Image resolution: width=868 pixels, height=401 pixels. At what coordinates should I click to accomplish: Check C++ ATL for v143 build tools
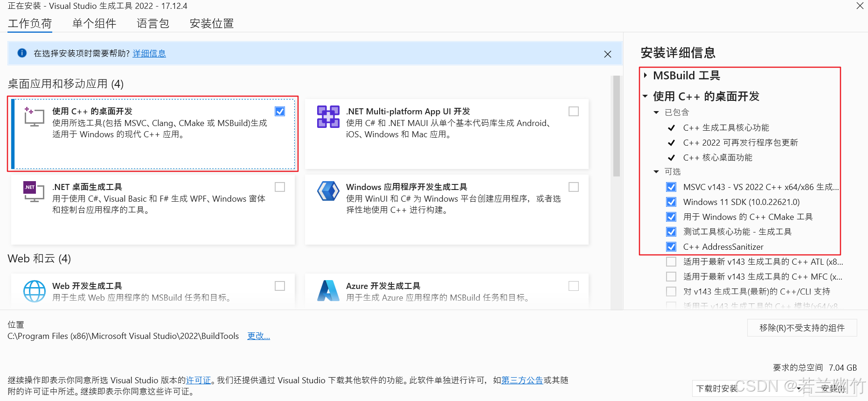pyautogui.click(x=671, y=261)
